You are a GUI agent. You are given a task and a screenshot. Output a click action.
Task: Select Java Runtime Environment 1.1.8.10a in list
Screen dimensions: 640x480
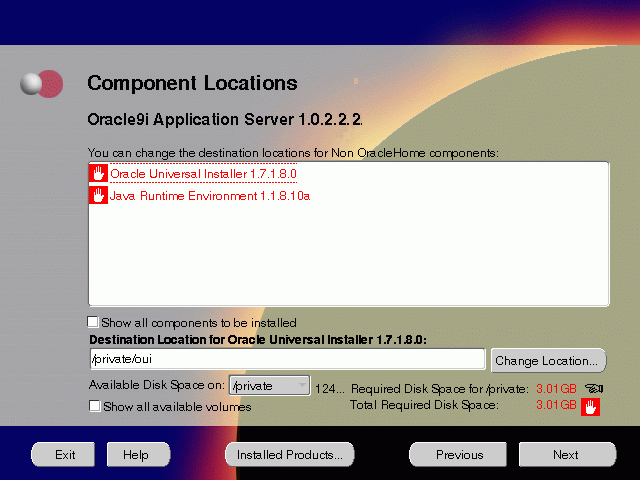[x=210, y=196]
